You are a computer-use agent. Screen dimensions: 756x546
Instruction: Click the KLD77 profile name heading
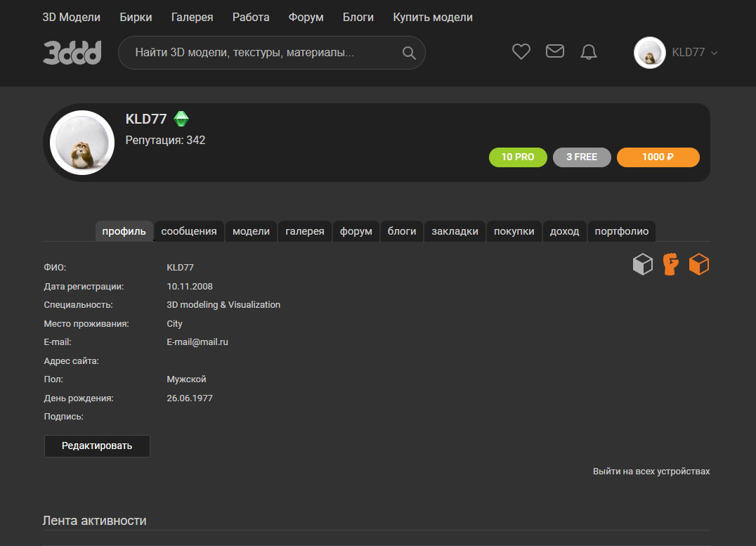tap(146, 119)
